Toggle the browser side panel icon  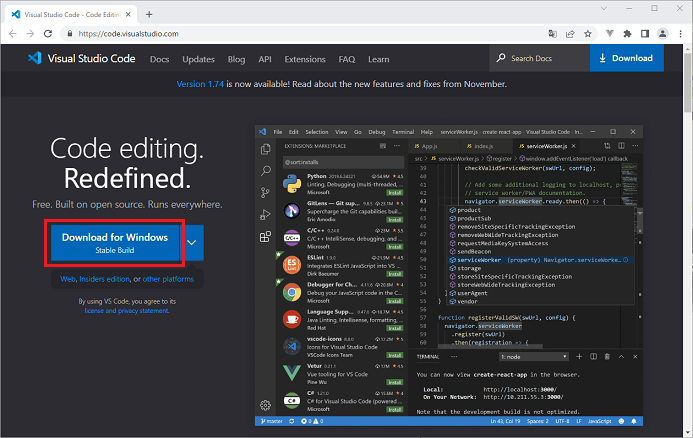pos(645,34)
